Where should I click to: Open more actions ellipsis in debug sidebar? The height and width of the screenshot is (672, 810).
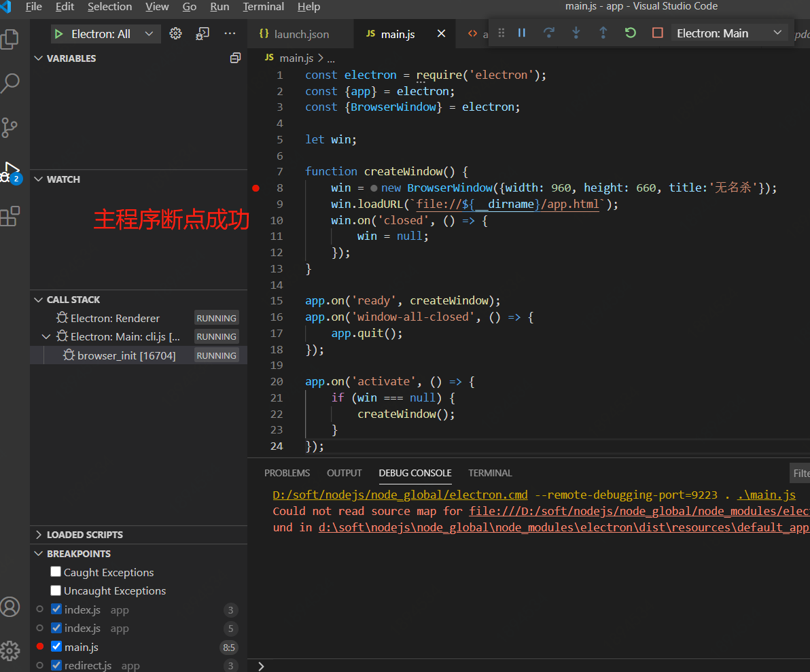[x=230, y=33]
